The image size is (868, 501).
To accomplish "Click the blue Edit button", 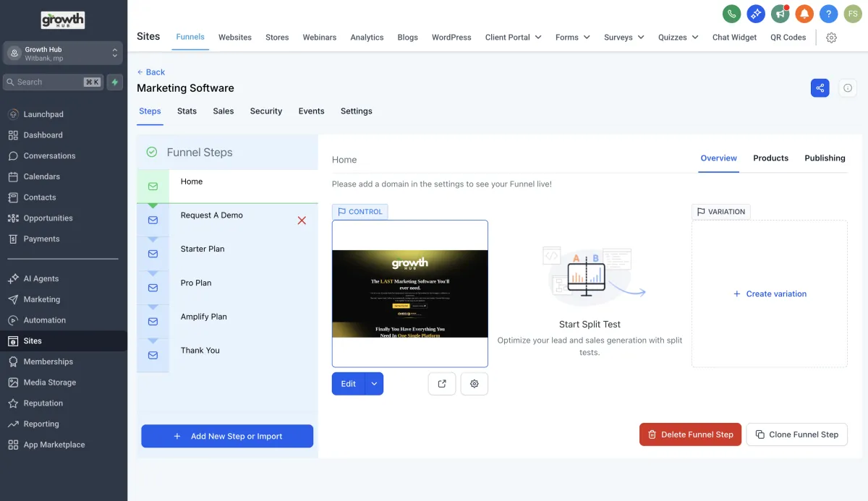I will click(349, 384).
